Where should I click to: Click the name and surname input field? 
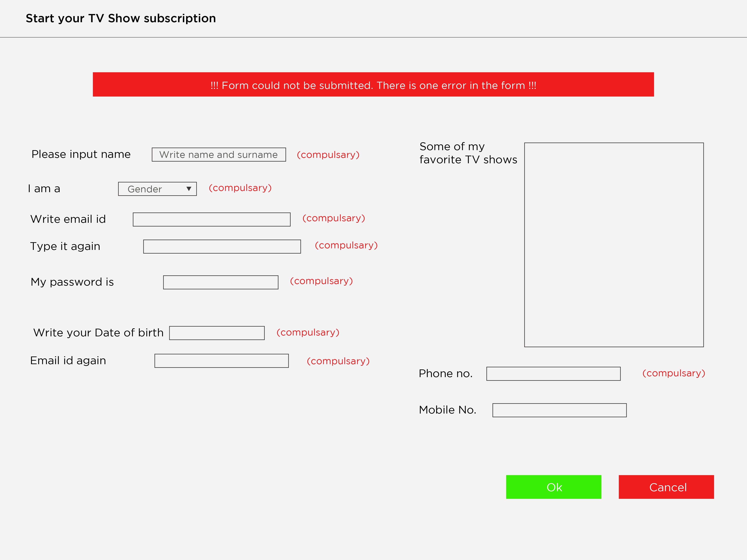[x=218, y=155]
